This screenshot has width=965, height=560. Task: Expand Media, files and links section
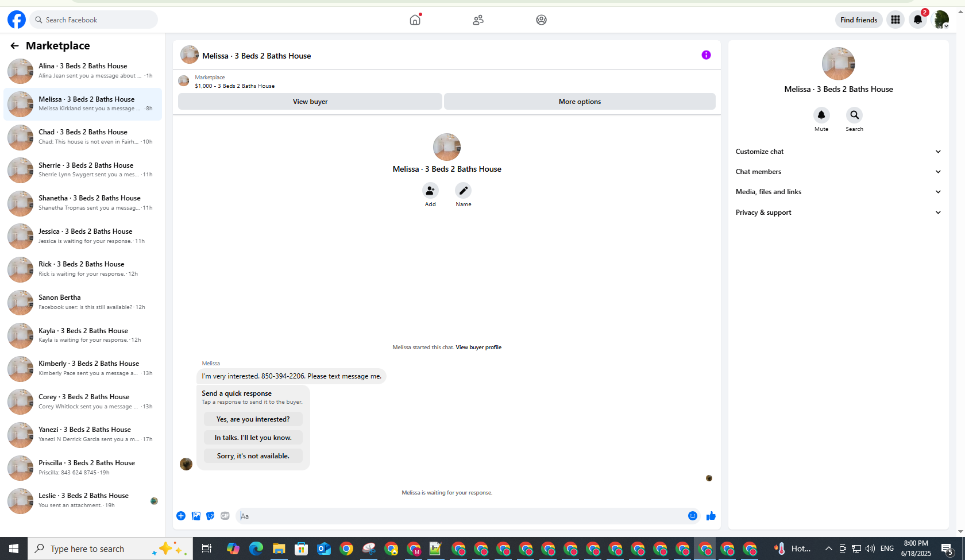click(x=839, y=192)
